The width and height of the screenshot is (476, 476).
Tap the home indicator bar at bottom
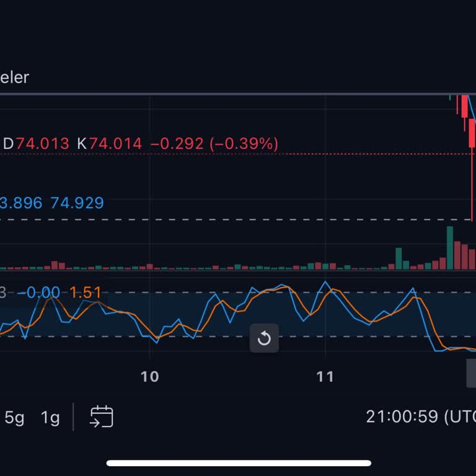[238, 463]
